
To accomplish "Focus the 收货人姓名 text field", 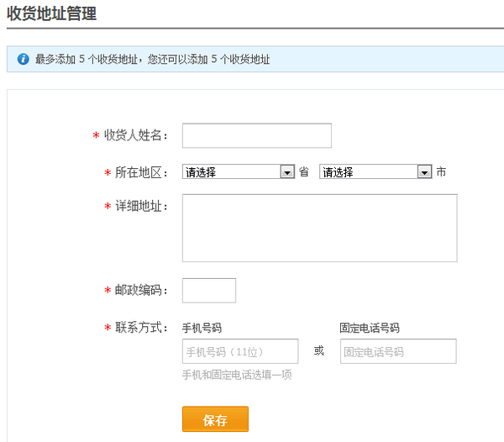I will [256, 135].
